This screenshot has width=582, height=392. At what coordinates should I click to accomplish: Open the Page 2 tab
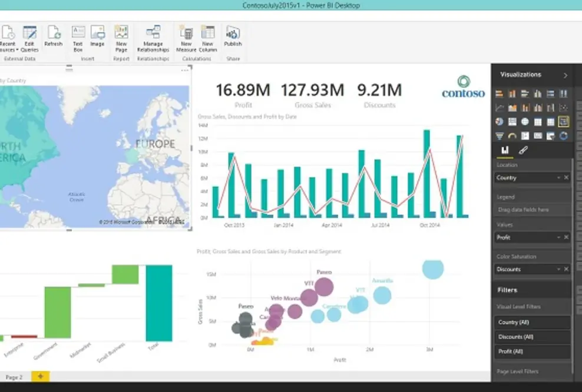(14, 377)
